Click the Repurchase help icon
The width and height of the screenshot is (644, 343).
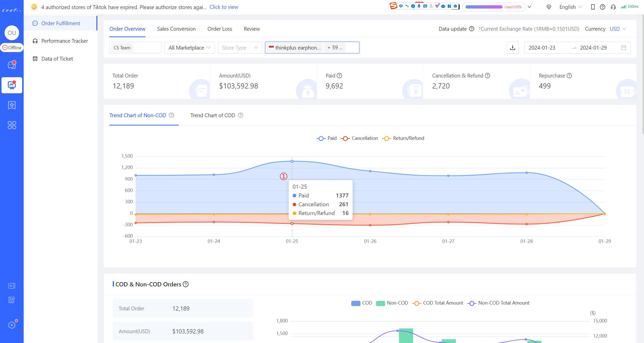pyautogui.click(x=569, y=75)
